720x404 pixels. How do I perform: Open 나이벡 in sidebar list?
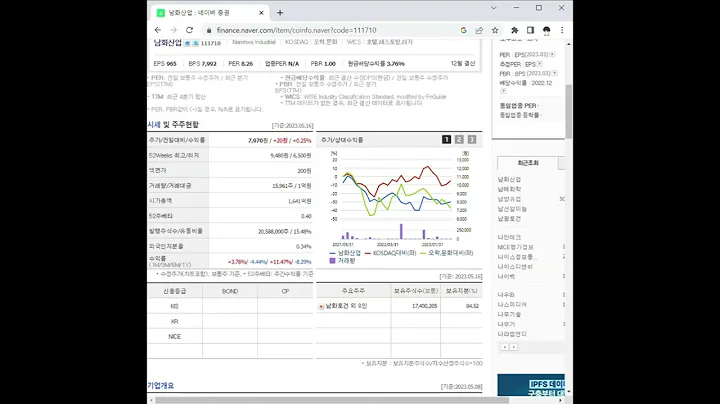click(506, 276)
